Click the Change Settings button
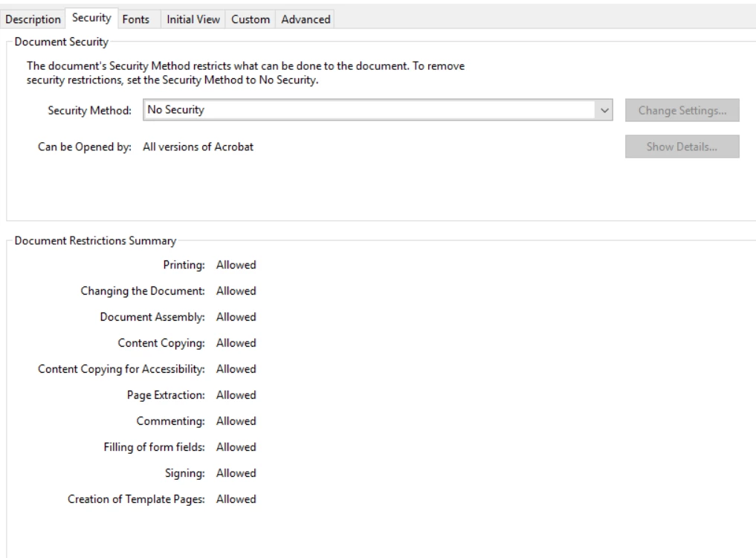 click(682, 110)
